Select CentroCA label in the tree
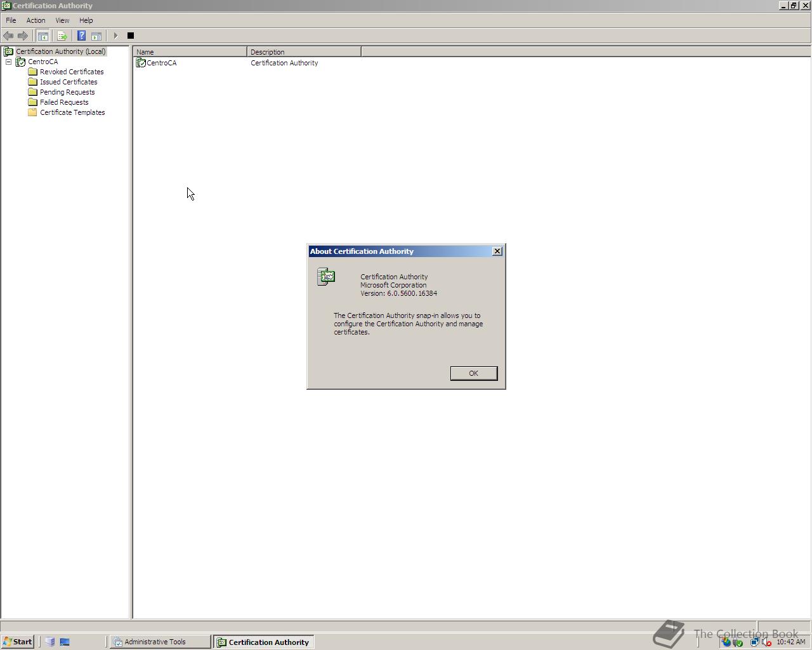Screen dimensions: 812x650 (x=43, y=62)
